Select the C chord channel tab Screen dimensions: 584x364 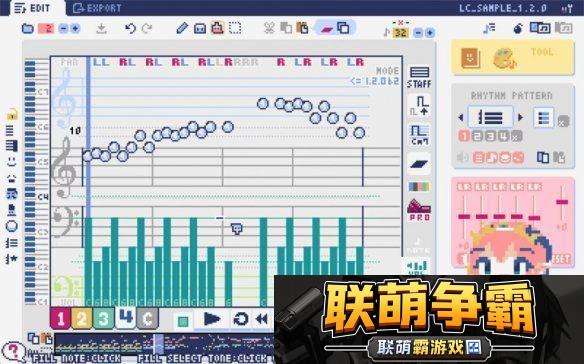click(147, 319)
